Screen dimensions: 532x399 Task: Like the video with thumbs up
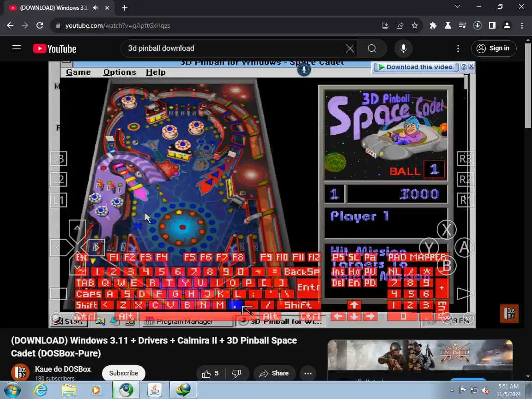pos(211,374)
